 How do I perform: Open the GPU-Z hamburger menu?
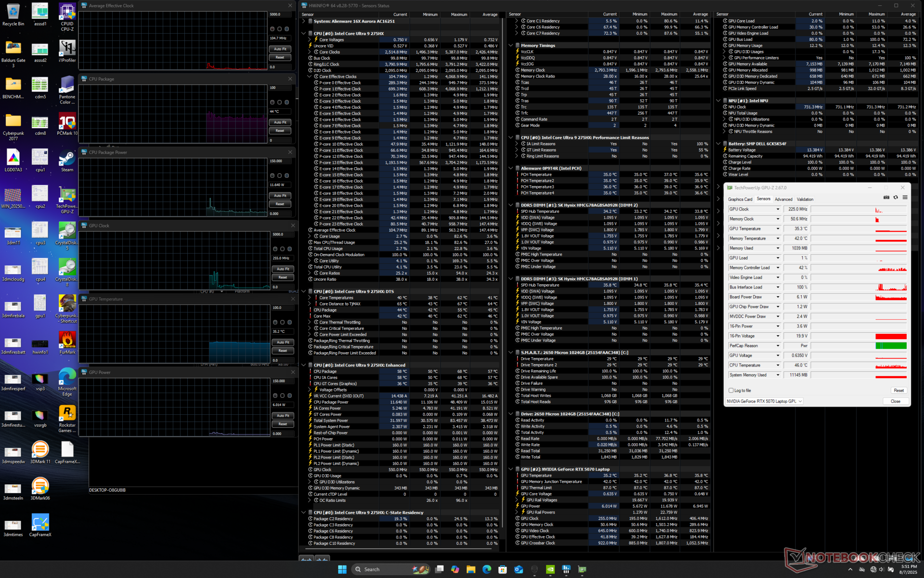[905, 197]
